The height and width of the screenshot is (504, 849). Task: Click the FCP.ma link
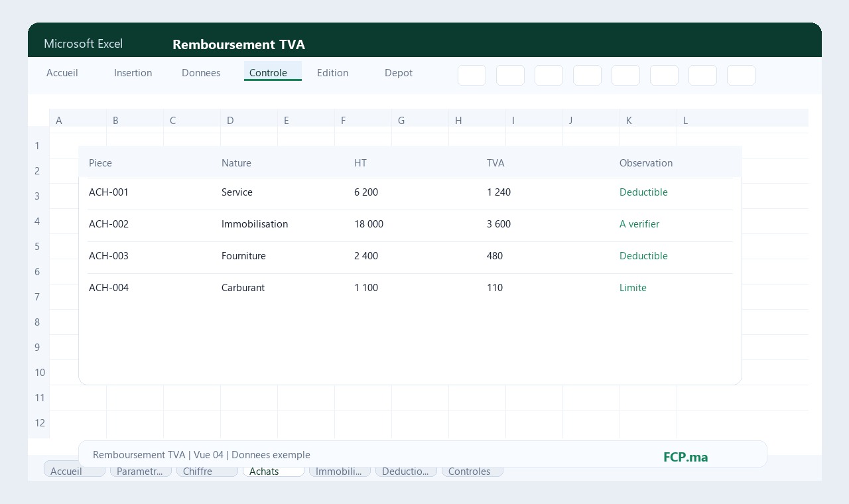coord(685,457)
